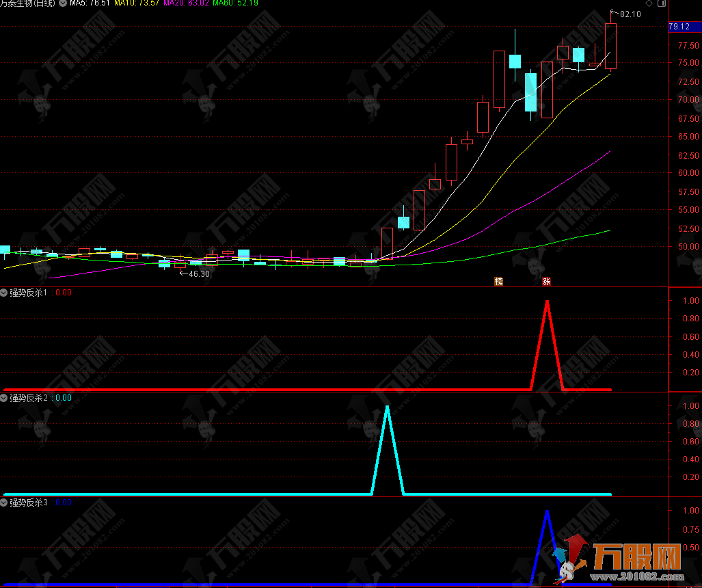
Task: Expand the 强势反杀1 indicator menu arrow
Action: pyautogui.click(x=4, y=293)
